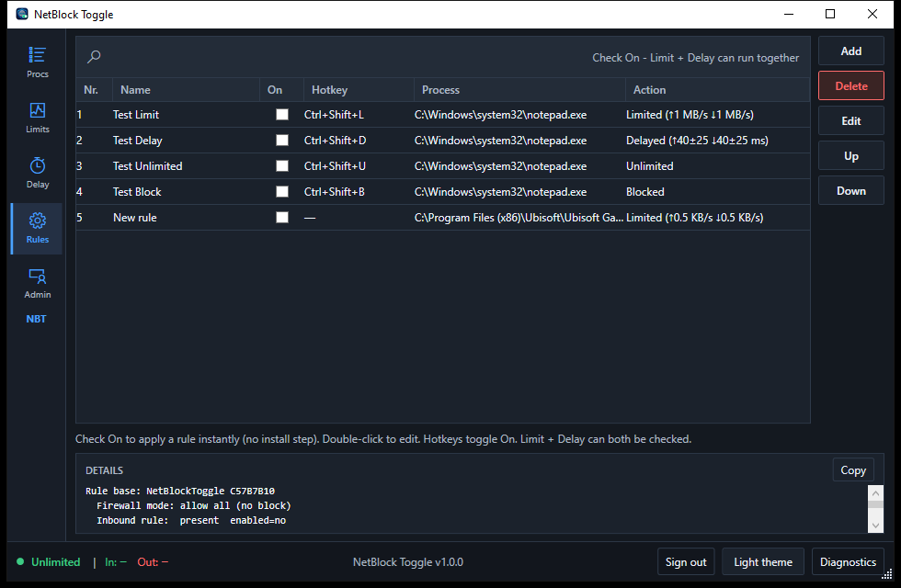Click the magnifier search icon

click(x=94, y=56)
